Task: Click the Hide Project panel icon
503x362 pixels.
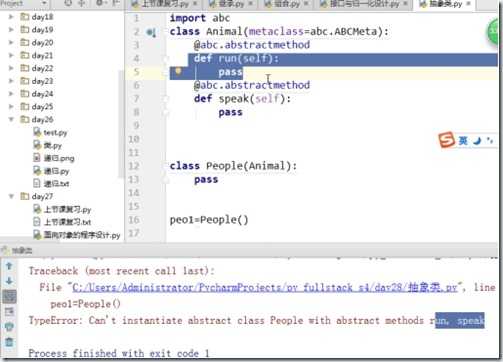Action: pyautogui.click(x=116, y=3)
